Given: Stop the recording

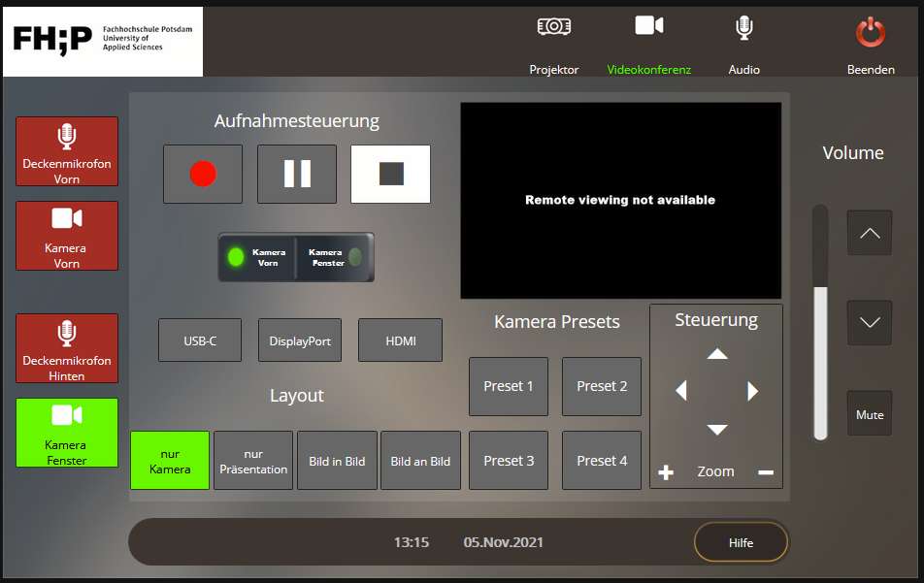Looking at the screenshot, I should click(x=390, y=174).
